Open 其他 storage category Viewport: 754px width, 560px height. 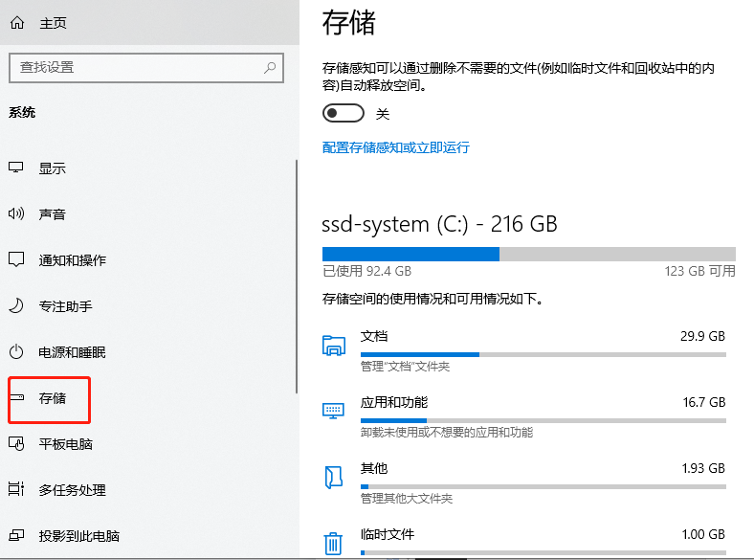coord(374,469)
